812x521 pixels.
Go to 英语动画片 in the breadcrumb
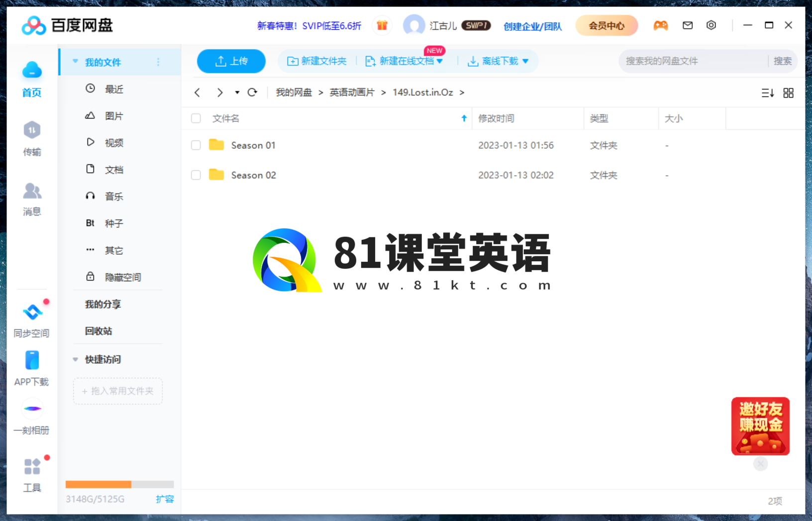tap(352, 93)
